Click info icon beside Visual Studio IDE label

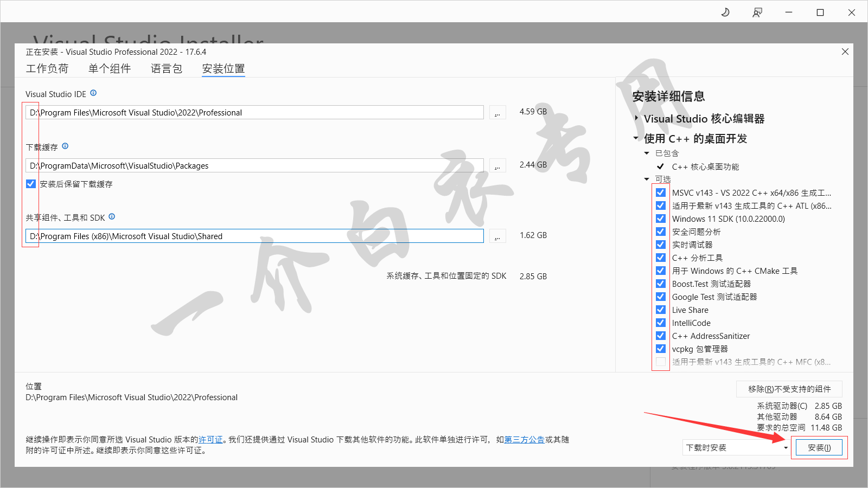(x=93, y=93)
